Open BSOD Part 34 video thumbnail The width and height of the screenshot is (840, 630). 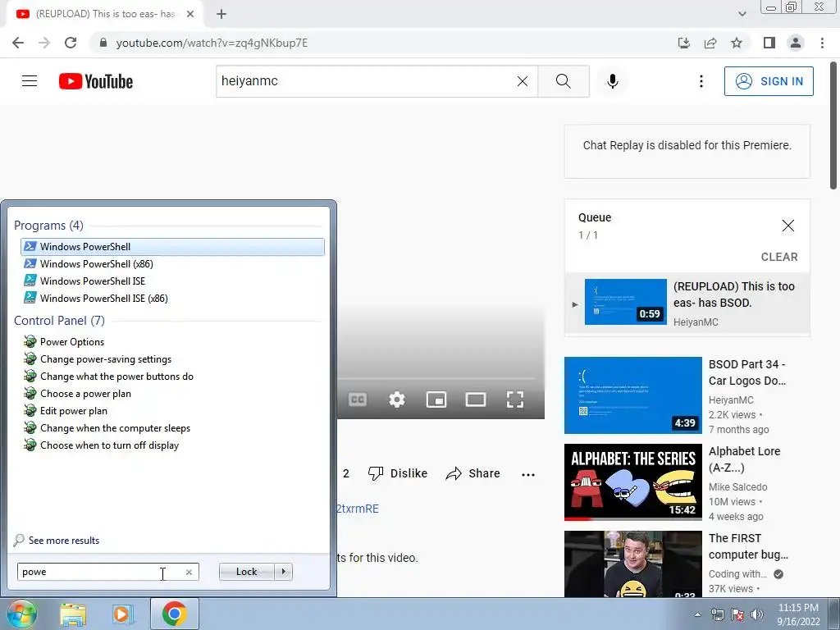[632, 395]
